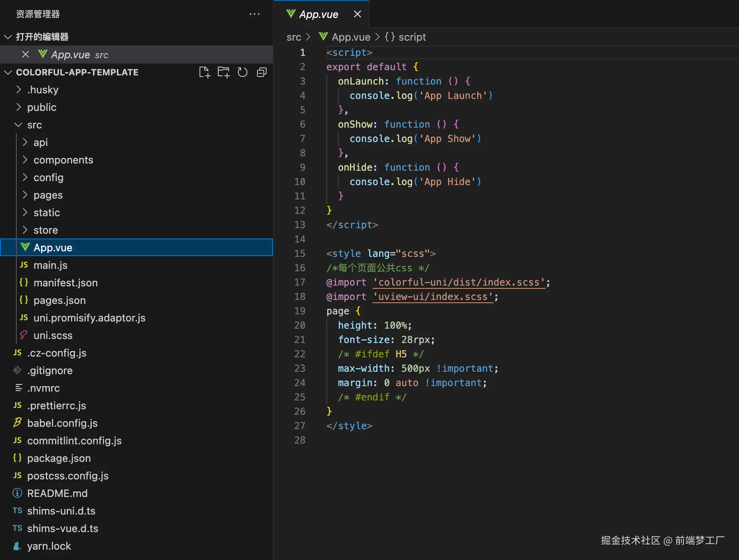Viewport: 739px width, 560px height.
Task: Collapse all folders in explorer
Action: tap(262, 72)
